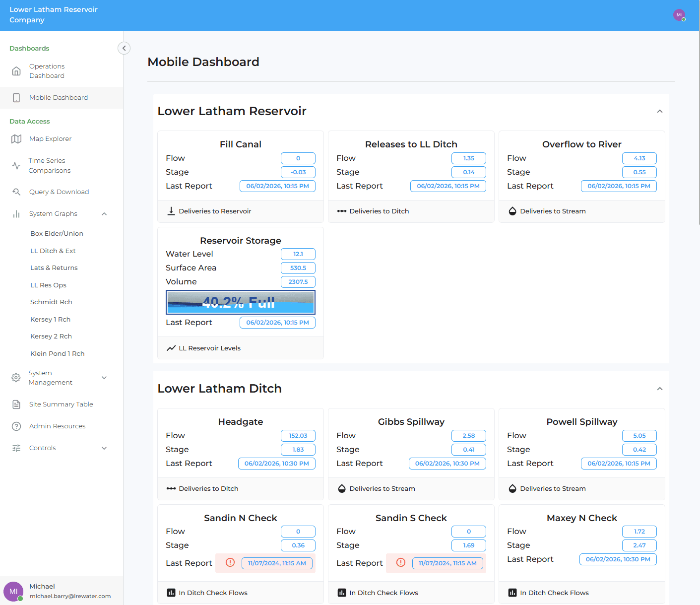Open Deliveries to Stream under Overflow to River
This screenshot has width=700, height=605.
[x=553, y=211]
